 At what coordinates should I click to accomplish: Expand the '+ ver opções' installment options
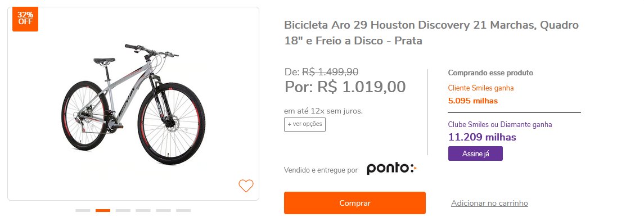pos(305,124)
